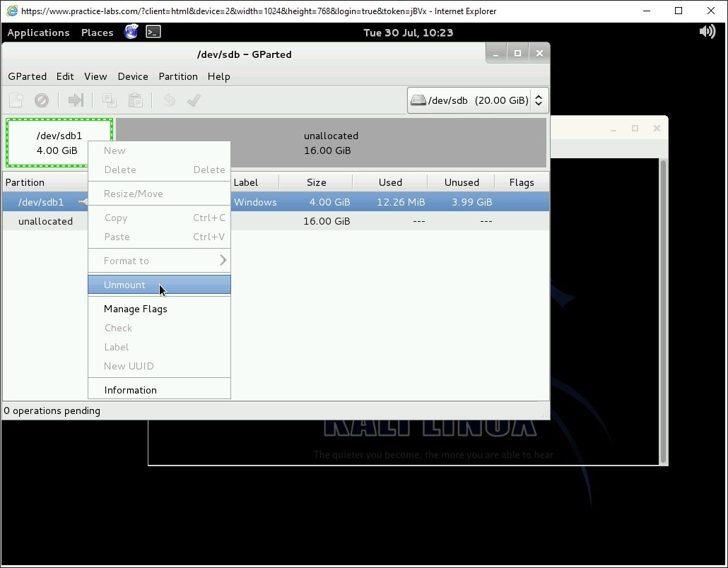The width and height of the screenshot is (728, 568).
Task: Open the web browser globe icon
Action: 131,32
